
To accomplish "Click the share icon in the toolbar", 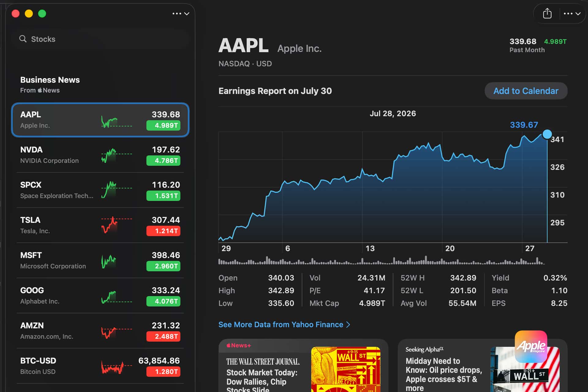I will (x=547, y=13).
